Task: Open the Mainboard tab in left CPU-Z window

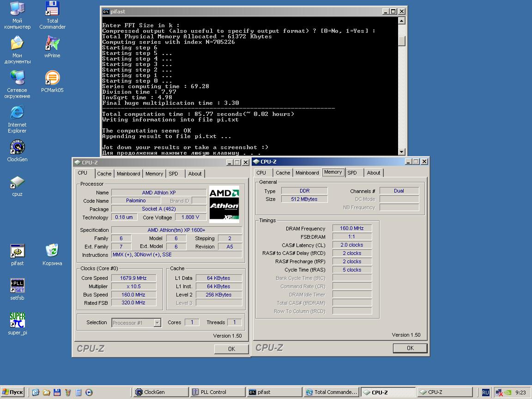Action: (128, 174)
